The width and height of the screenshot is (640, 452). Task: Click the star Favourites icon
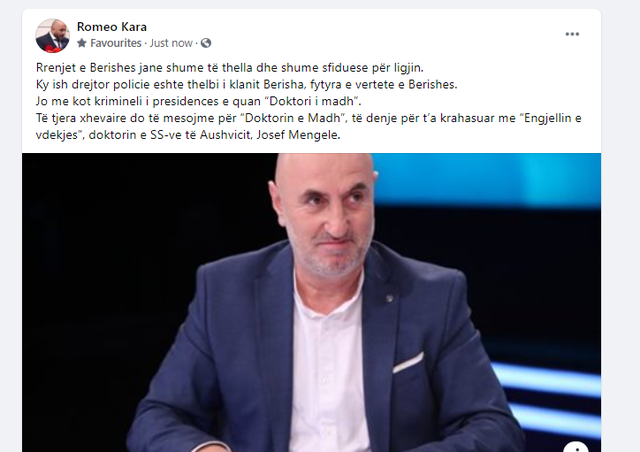(82, 43)
